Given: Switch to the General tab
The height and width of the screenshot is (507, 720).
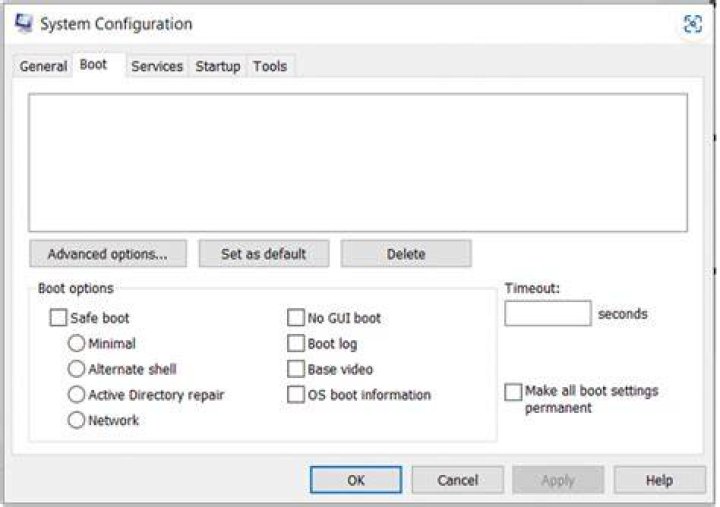Looking at the screenshot, I should point(43,67).
